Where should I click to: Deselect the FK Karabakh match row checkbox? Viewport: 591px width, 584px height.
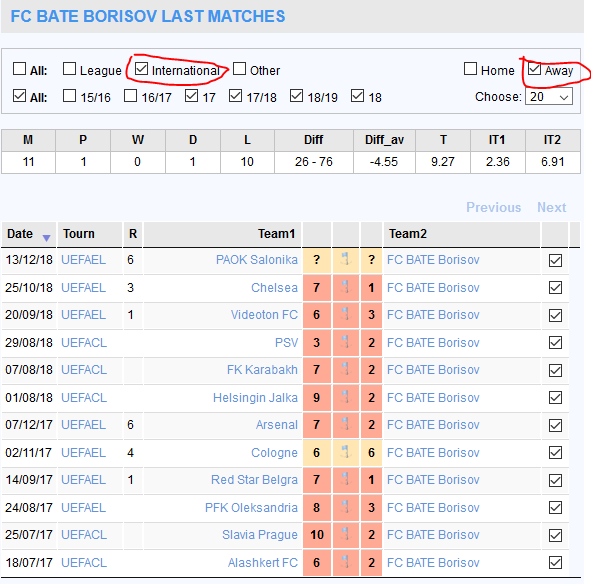click(x=555, y=370)
